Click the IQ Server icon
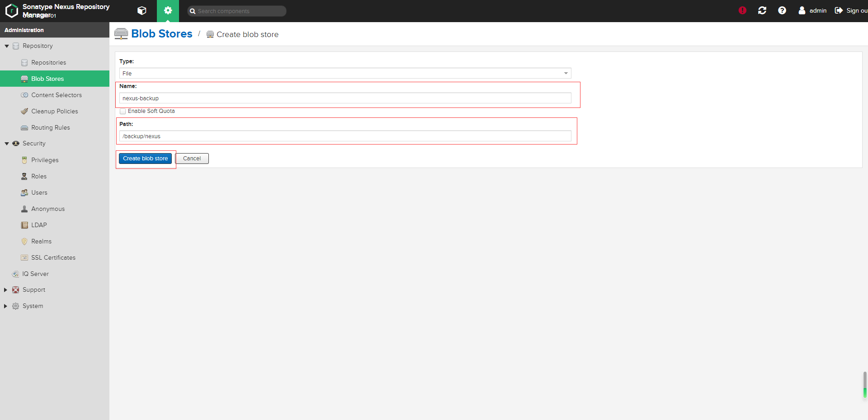The image size is (868, 420). click(15, 274)
